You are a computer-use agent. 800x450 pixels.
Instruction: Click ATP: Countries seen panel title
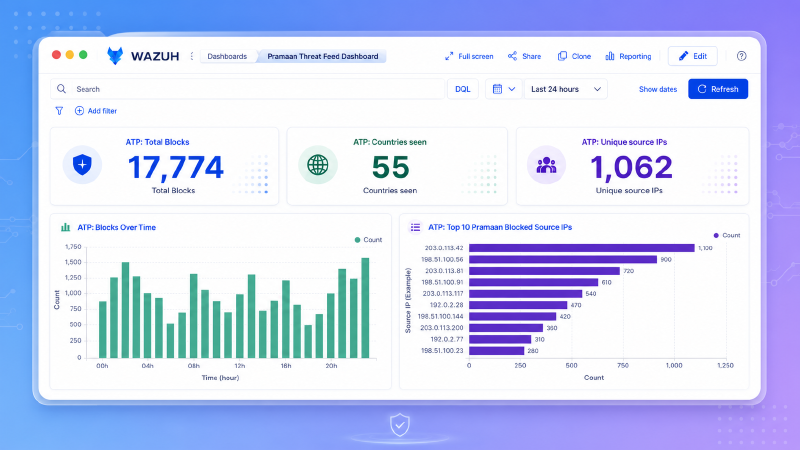(390, 142)
